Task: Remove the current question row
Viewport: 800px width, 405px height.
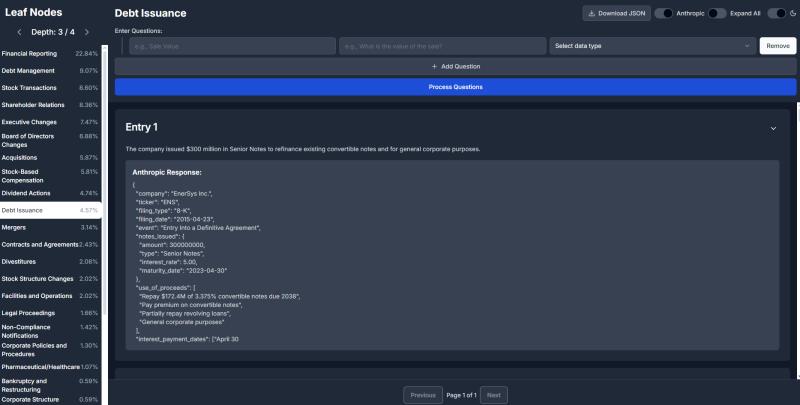Action: tap(777, 46)
